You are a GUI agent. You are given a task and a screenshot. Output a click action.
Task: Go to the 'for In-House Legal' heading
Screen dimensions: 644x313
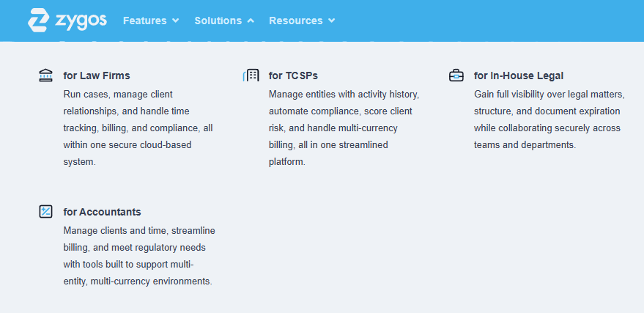[x=518, y=76]
